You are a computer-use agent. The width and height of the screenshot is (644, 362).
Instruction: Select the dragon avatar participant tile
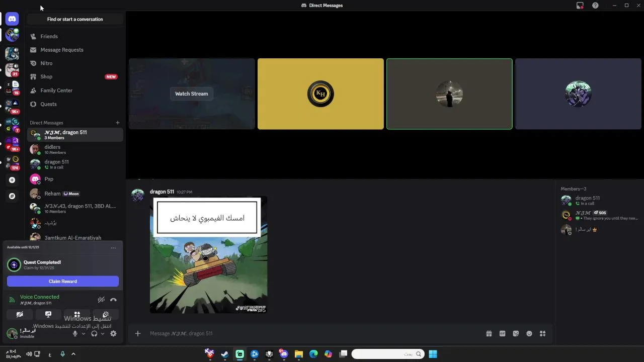coord(578,94)
